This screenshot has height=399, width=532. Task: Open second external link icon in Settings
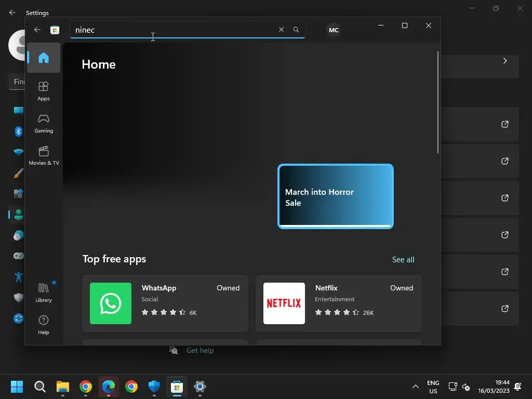(505, 161)
